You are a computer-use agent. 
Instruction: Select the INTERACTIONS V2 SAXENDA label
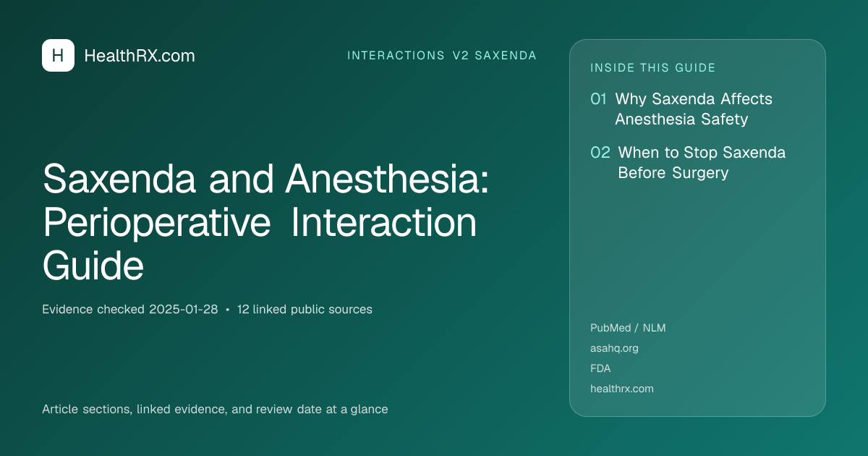click(442, 56)
